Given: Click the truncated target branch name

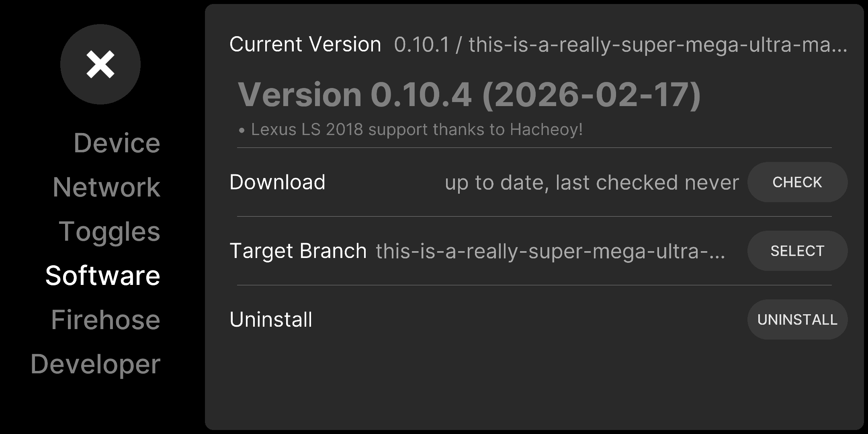Looking at the screenshot, I should (x=551, y=251).
